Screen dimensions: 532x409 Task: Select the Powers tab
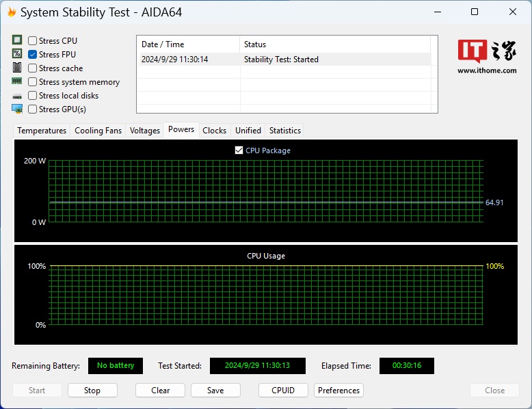(181, 130)
